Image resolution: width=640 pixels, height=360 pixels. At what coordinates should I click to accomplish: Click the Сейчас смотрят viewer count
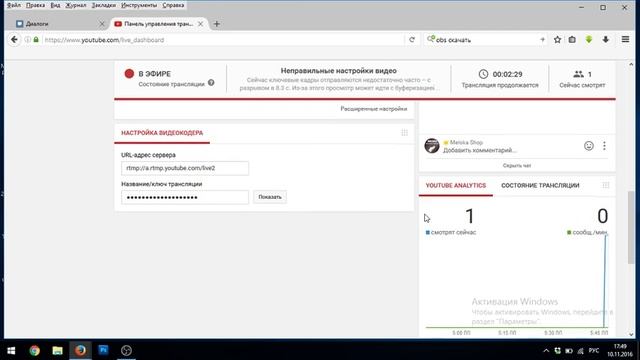tap(582, 79)
